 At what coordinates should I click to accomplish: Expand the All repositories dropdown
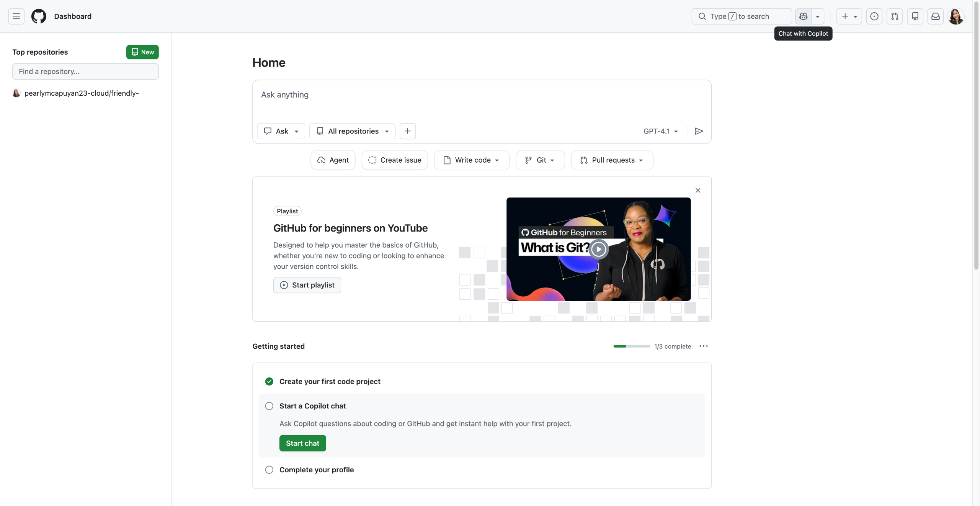point(353,131)
